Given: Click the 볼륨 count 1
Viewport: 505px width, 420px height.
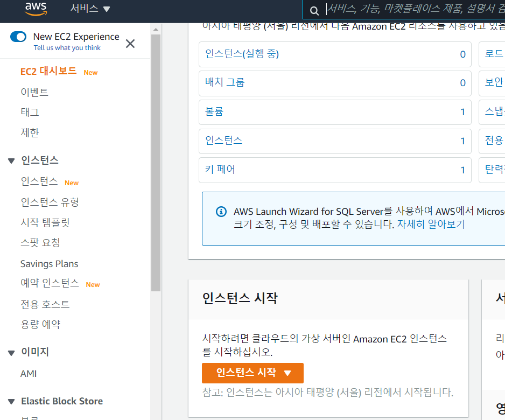Looking at the screenshot, I should pos(463,112).
